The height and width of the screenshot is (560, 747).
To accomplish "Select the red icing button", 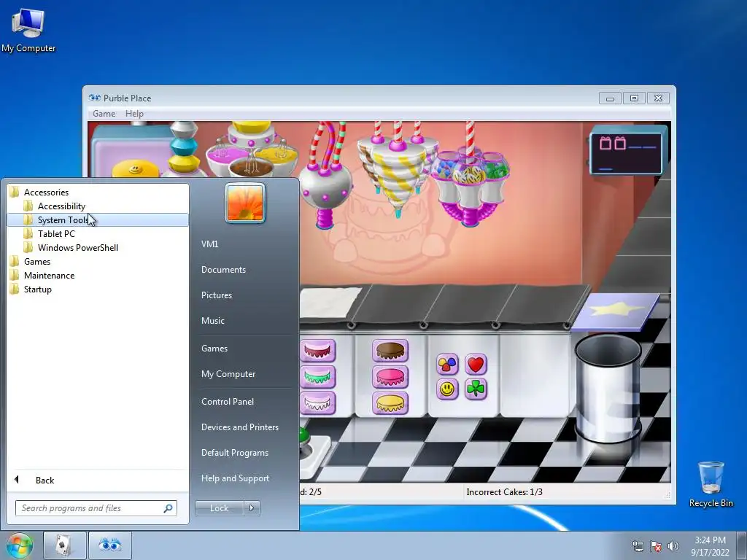I will coord(318,351).
